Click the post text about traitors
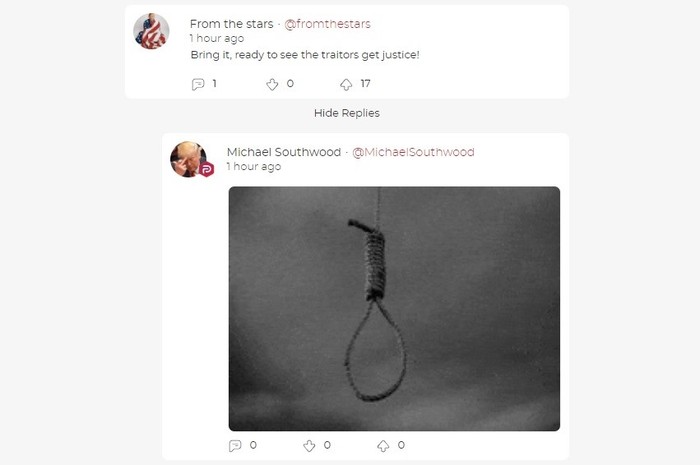Viewport: 700px width, 465px height. pyautogui.click(x=305, y=55)
